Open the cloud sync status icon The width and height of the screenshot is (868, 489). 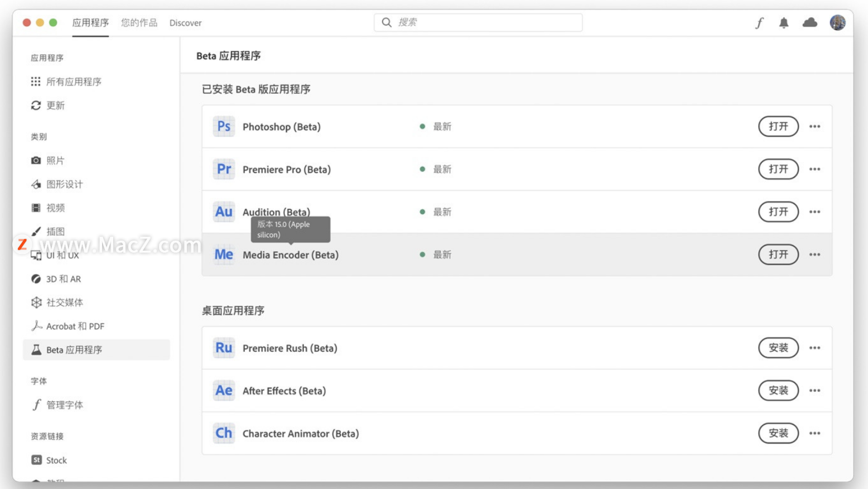tap(810, 22)
